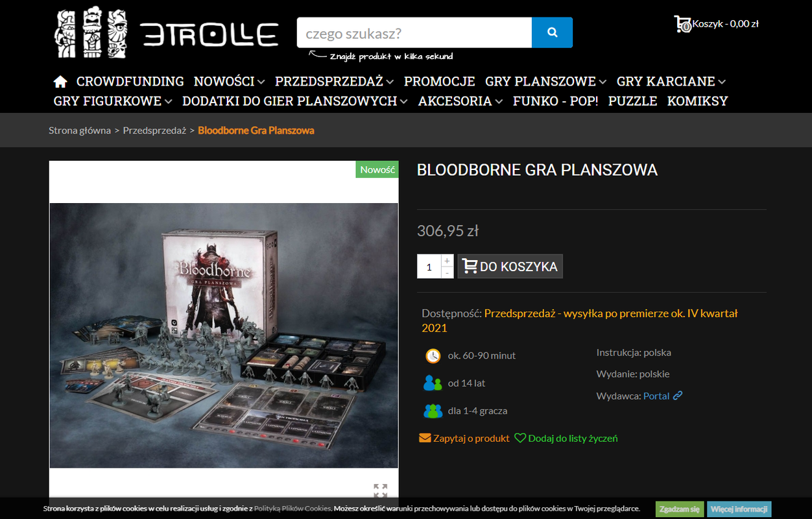Screen dimensions: 812x519
Task: Click the od 14 lat text
Action: [467, 383]
